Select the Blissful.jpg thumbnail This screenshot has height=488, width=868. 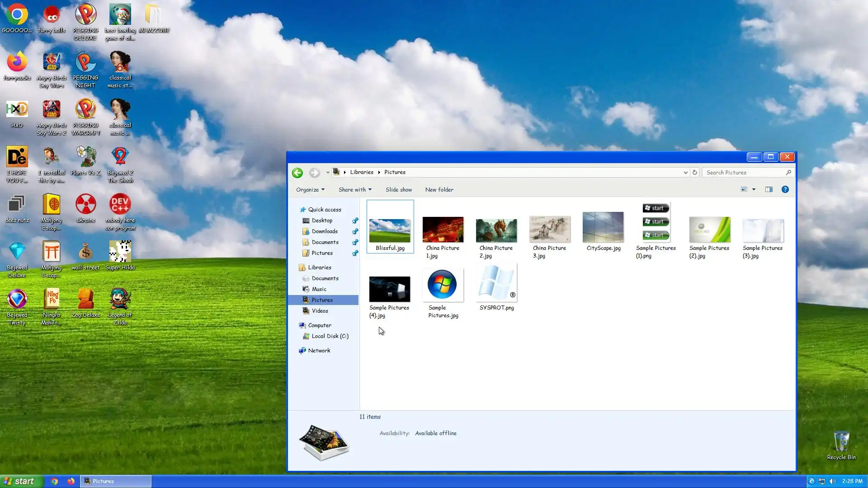pos(390,231)
